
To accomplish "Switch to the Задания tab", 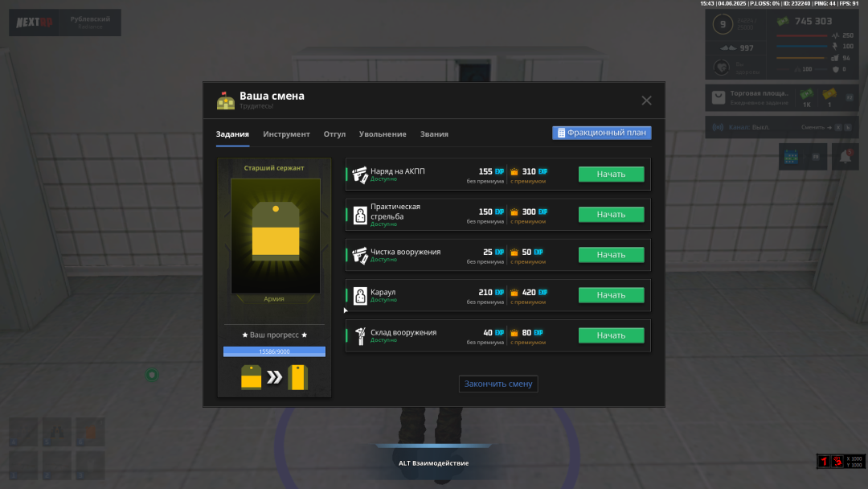I will click(232, 134).
